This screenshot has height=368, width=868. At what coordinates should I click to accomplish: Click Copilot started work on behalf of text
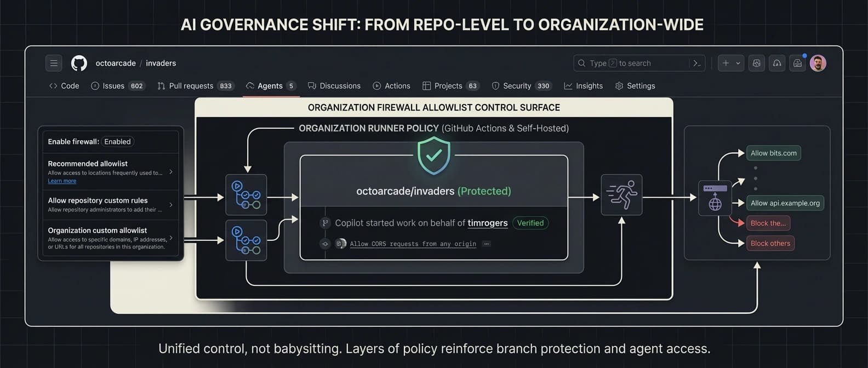400,223
